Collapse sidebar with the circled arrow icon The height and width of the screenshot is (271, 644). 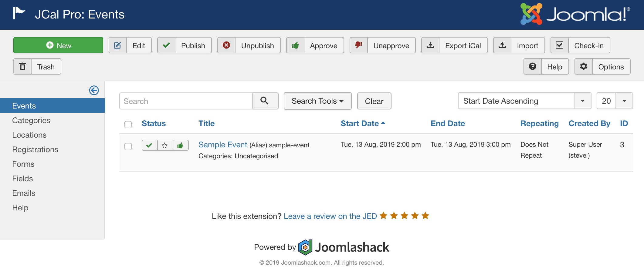94,90
